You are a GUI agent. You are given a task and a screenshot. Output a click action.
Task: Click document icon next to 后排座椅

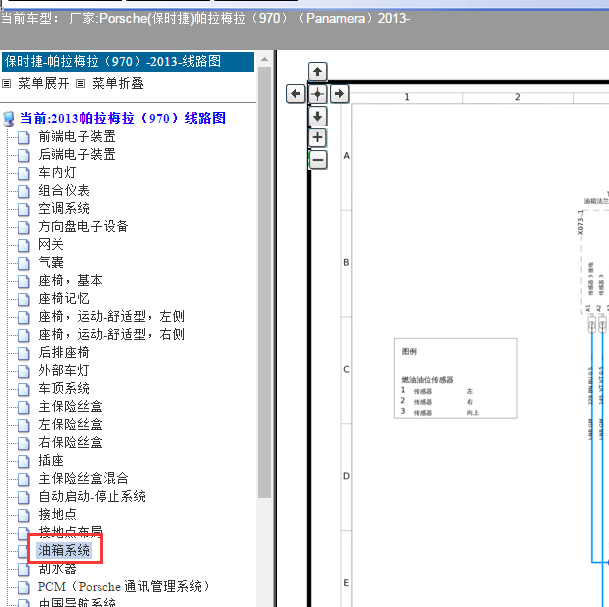tap(24, 353)
